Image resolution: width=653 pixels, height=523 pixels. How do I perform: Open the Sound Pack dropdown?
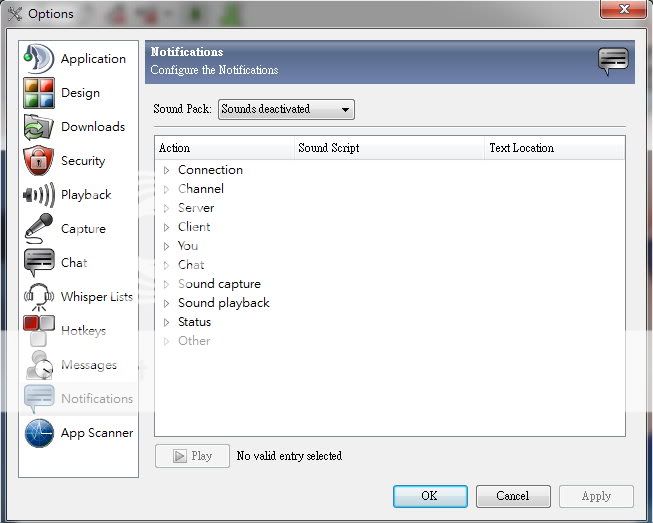click(x=286, y=109)
